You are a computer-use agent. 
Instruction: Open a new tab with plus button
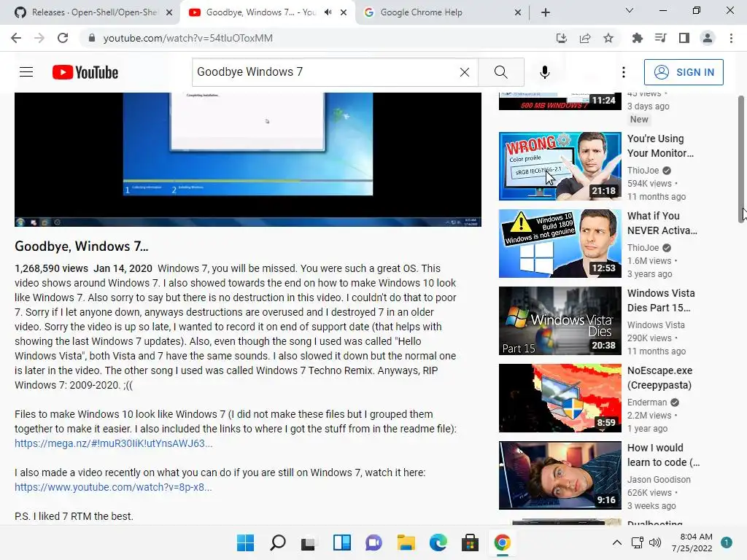click(546, 12)
